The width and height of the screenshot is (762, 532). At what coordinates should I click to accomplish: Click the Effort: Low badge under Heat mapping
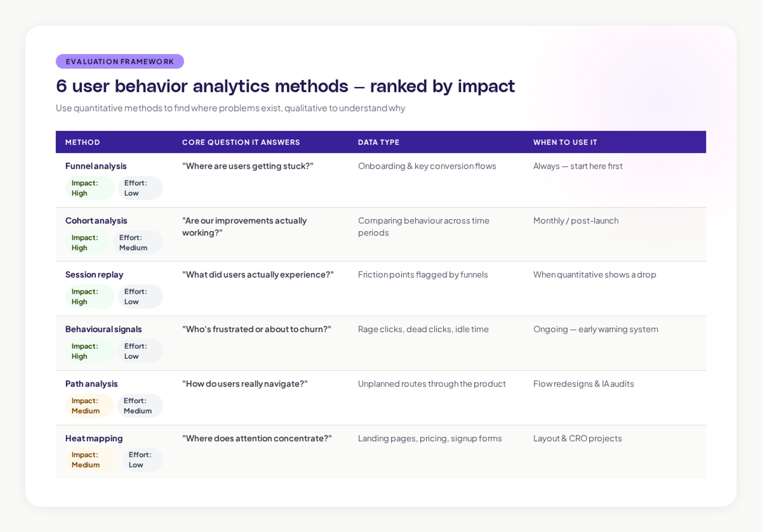(x=143, y=460)
